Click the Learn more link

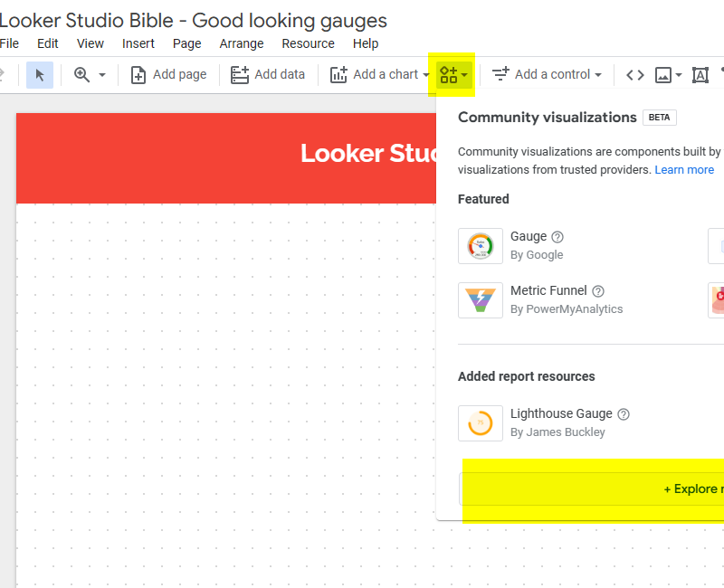684,170
